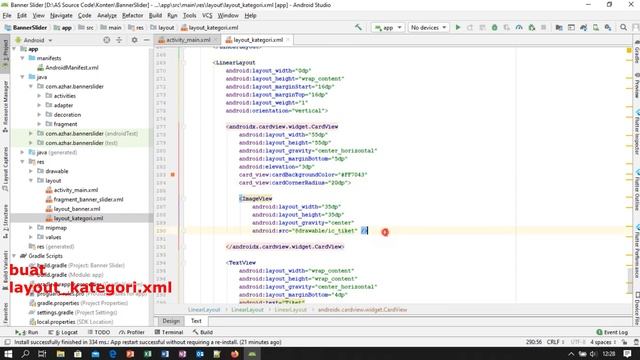Click the Sync Project with Gradle icon
The width and height of the screenshot is (640, 360).
(583, 27)
